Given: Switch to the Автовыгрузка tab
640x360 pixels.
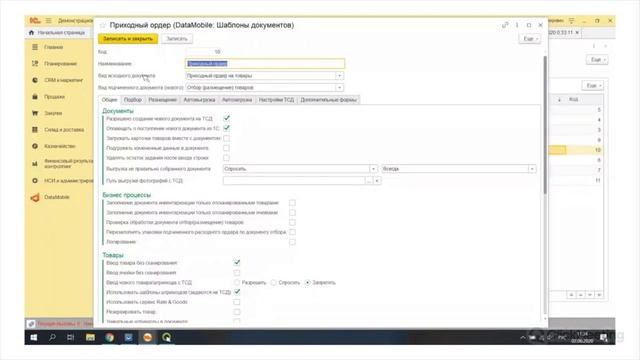Looking at the screenshot, I should [199, 100].
